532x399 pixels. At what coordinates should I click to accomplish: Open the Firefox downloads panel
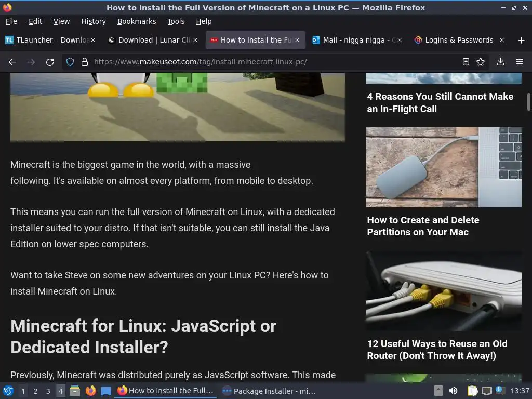pos(500,62)
